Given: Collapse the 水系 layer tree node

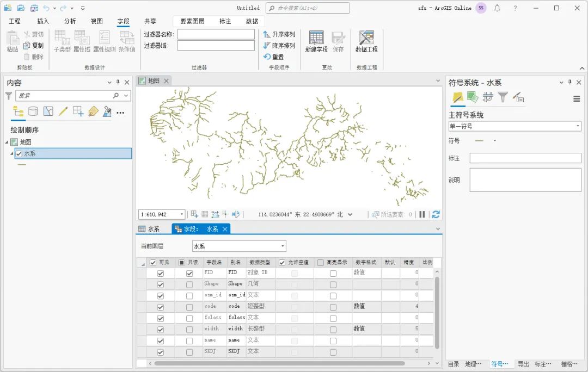Looking at the screenshot, I should [11, 153].
